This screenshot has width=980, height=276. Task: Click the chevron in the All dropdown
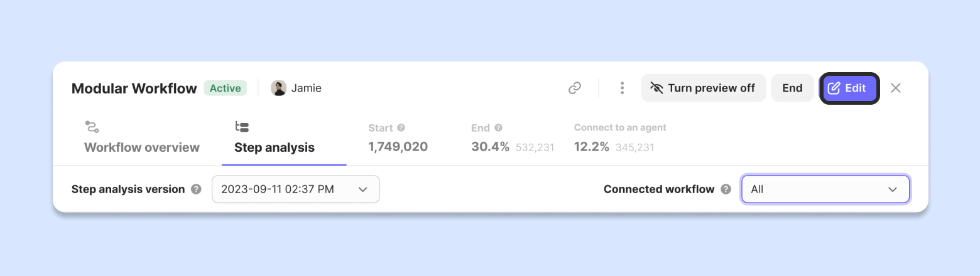pyautogui.click(x=893, y=189)
